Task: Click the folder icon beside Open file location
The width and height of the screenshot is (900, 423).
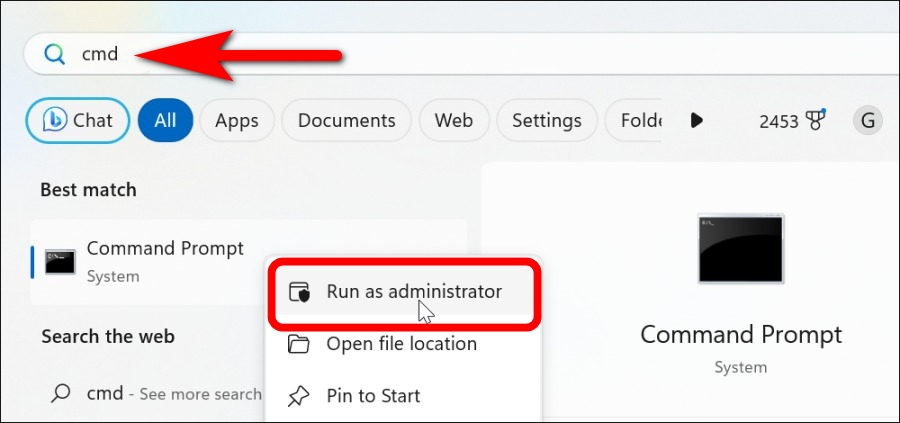Action: (298, 344)
